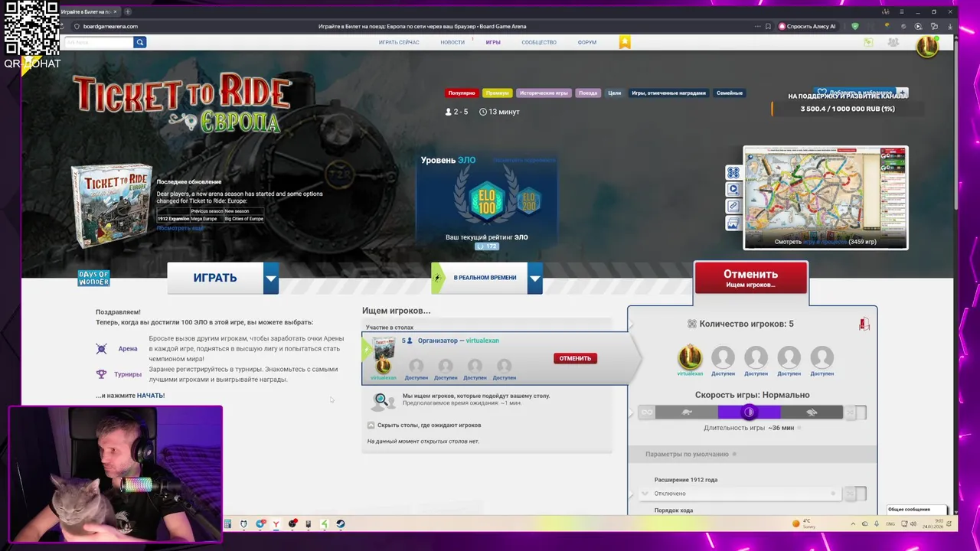This screenshot has height=551, width=980.
Task: Open ФОРУМ menu item
Action: (x=587, y=42)
